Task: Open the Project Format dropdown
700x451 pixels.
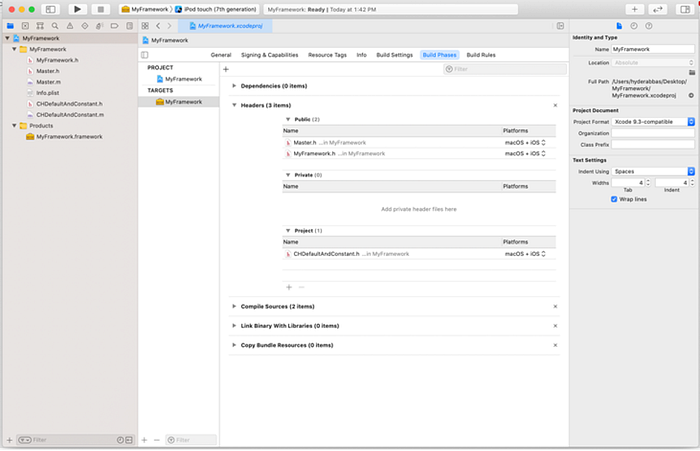Action: point(653,122)
